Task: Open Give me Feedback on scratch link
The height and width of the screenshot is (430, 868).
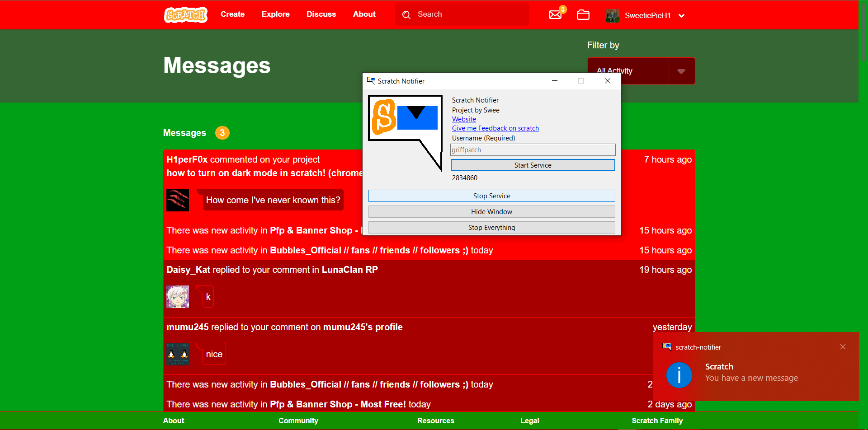Action: pos(495,128)
